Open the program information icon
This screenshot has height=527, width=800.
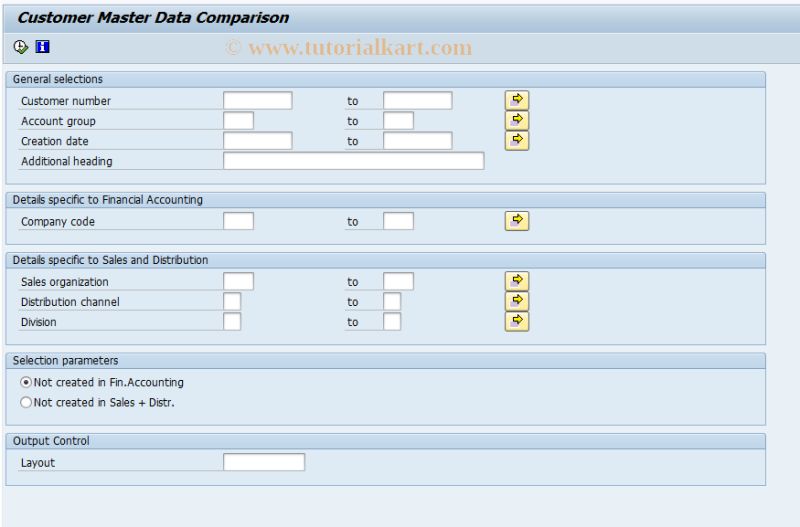point(42,47)
